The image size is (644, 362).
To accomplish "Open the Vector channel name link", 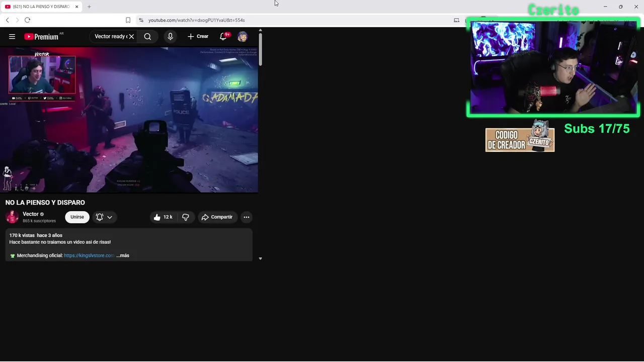I will (x=31, y=214).
